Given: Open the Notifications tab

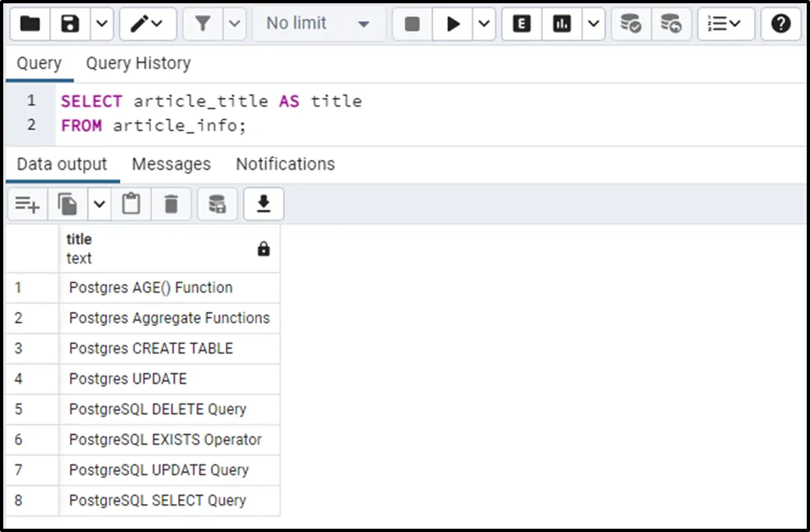Looking at the screenshot, I should coord(285,164).
